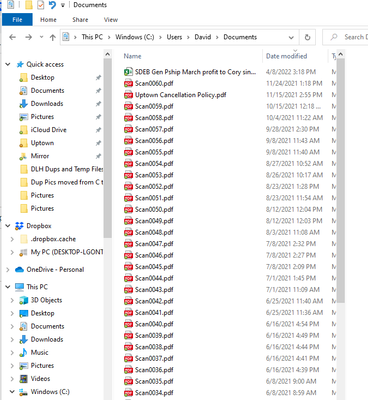
Task: Select file Scan0034.pdf
Action: click(x=154, y=393)
